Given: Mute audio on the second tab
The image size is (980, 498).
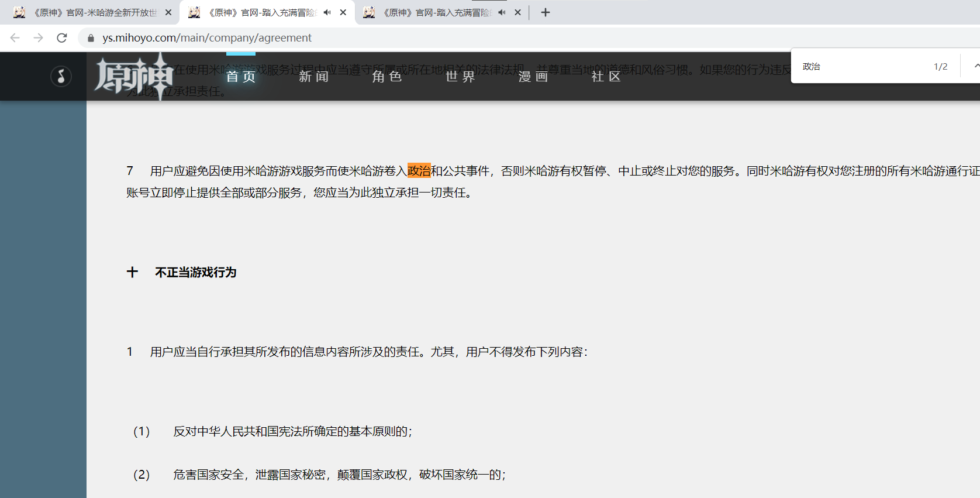Looking at the screenshot, I should point(327,12).
